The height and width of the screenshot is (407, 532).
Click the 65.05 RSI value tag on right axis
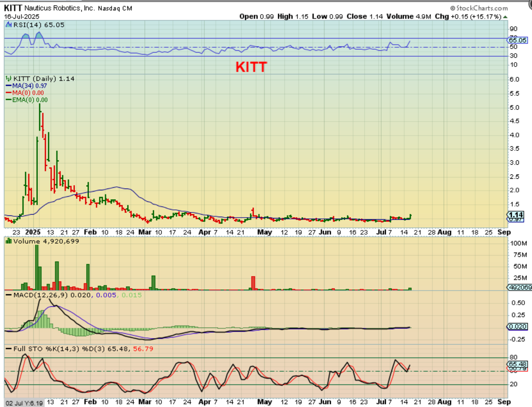[x=518, y=40]
